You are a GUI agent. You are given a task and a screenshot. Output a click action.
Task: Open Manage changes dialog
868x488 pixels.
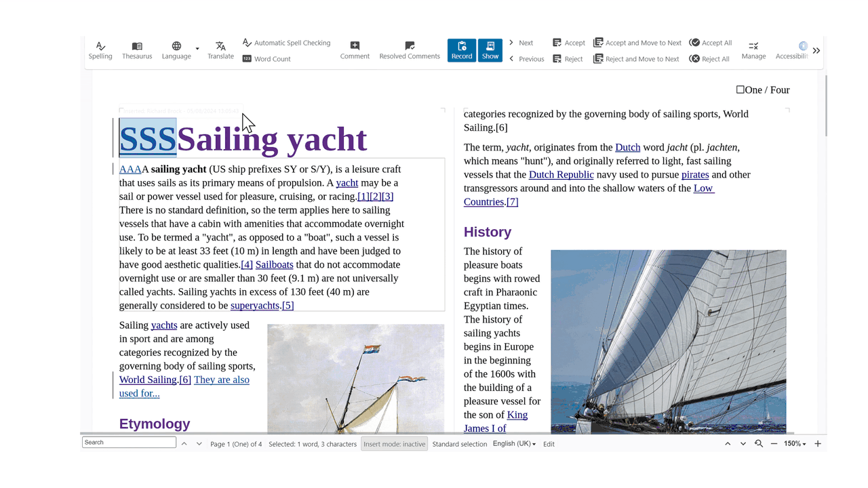click(753, 51)
